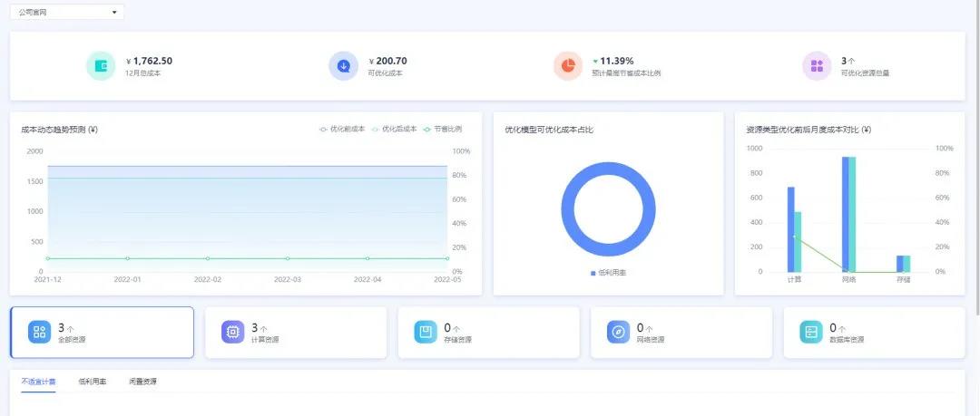Toggle the 优化后成本 legend series
980x416 pixels.
point(395,130)
